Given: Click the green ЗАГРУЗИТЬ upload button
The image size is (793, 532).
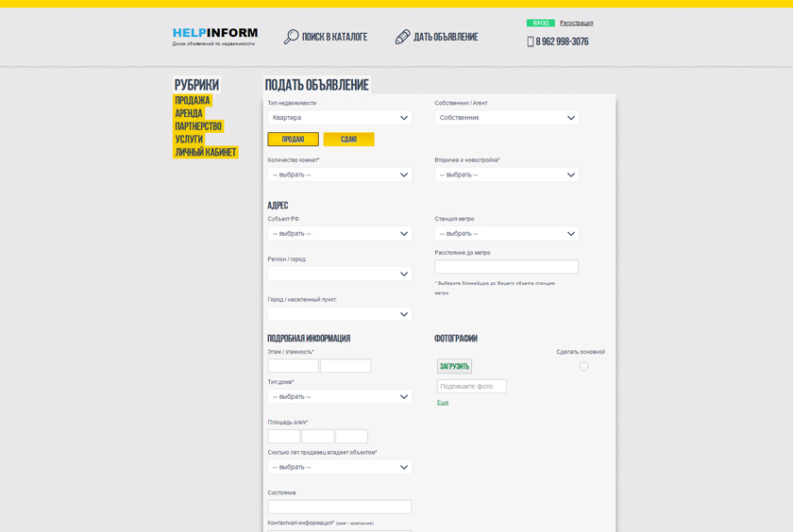Looking at the screenshot, I should (454, 366).
